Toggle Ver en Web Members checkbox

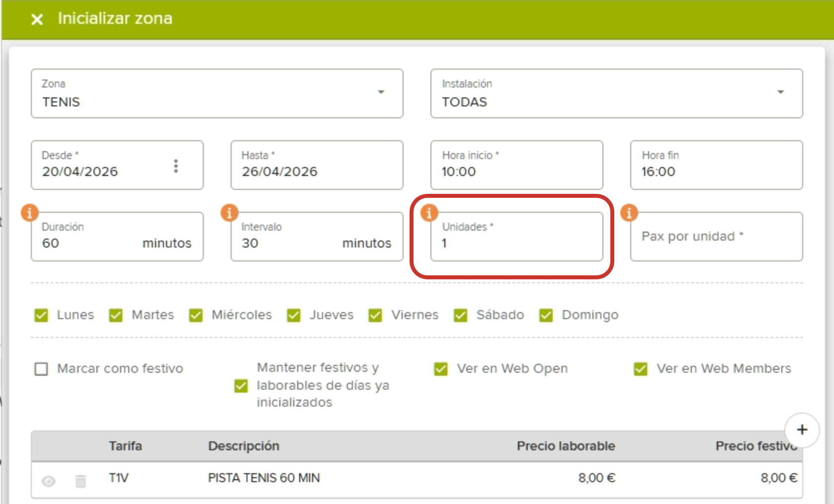641,369
